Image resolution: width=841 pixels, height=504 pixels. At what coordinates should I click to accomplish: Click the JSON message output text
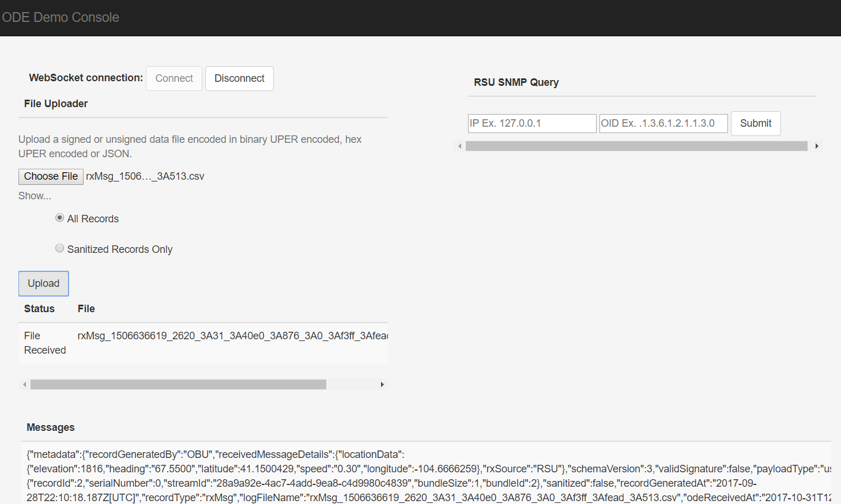tap(429, 476)
